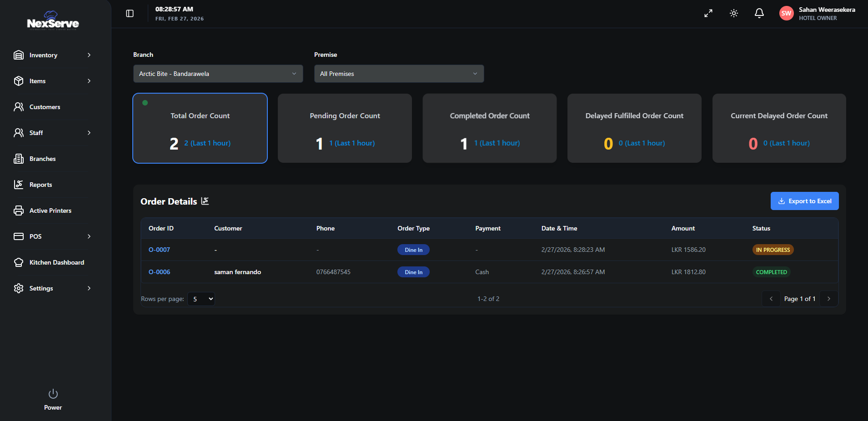Select the Kitchen Dashboard icon
Screen dimensions: 868x421
click(x=19, y=262)
